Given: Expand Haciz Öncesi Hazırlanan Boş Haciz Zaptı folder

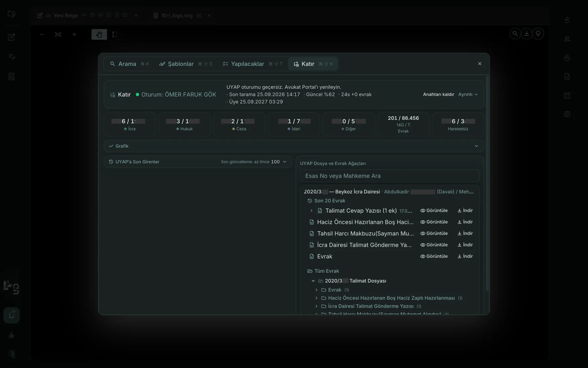Looking at the screenshot, I should [316, 298].
